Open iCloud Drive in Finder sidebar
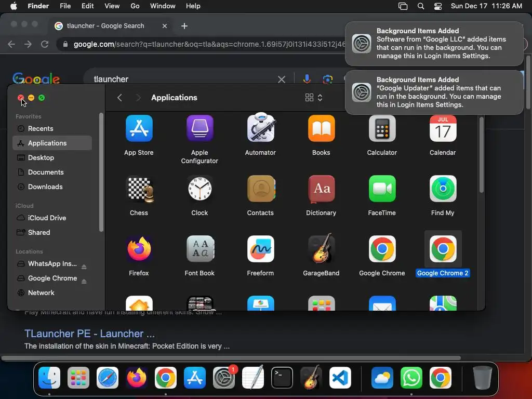Screen dimensions: 532x399 click(52, 218)
